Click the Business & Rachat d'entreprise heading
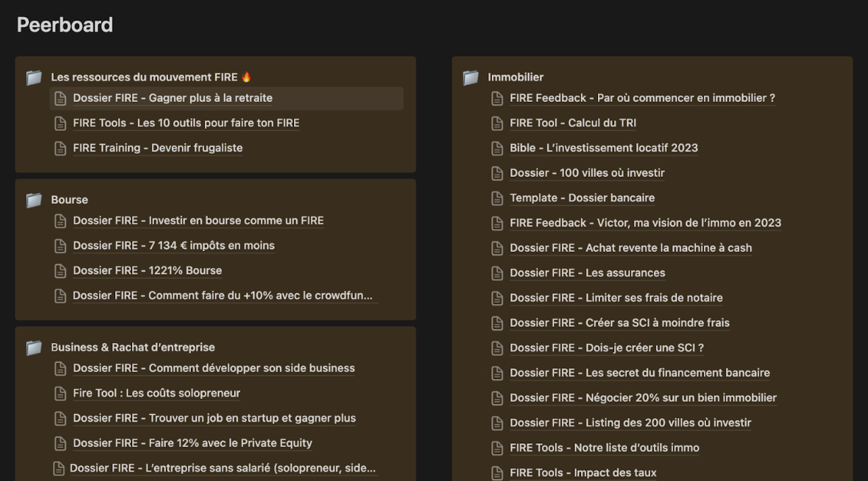This screenshot has height=481, width=868. pyautogui.click(x=133, y=347)
